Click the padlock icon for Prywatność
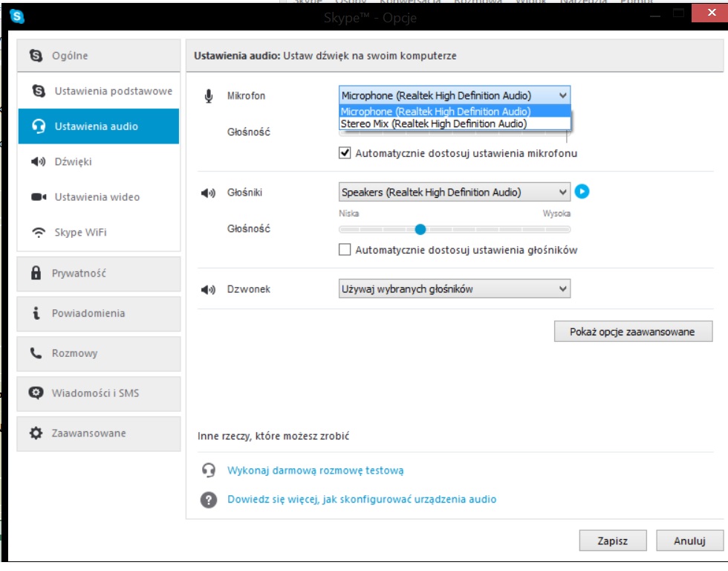The image size is (728, 571). (x=36, y=273)
